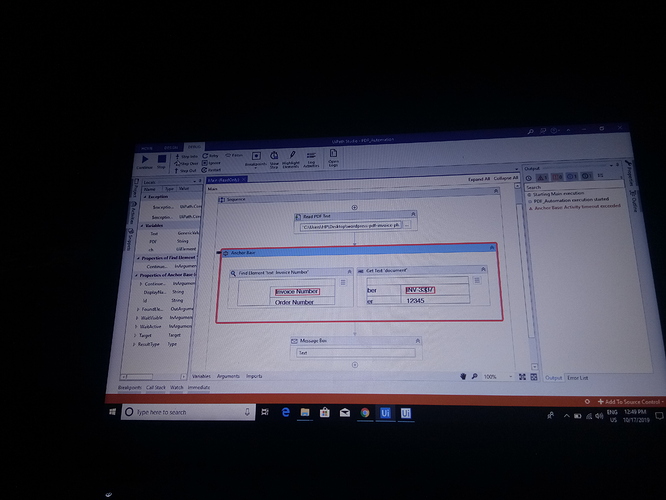Select the Debug ribbon tab
The width and height of the screenshot is (666, 500).
point(194,147)
